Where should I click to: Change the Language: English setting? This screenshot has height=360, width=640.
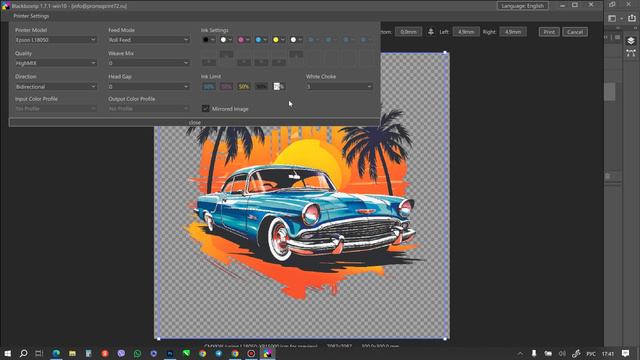(x=522, y=6)
